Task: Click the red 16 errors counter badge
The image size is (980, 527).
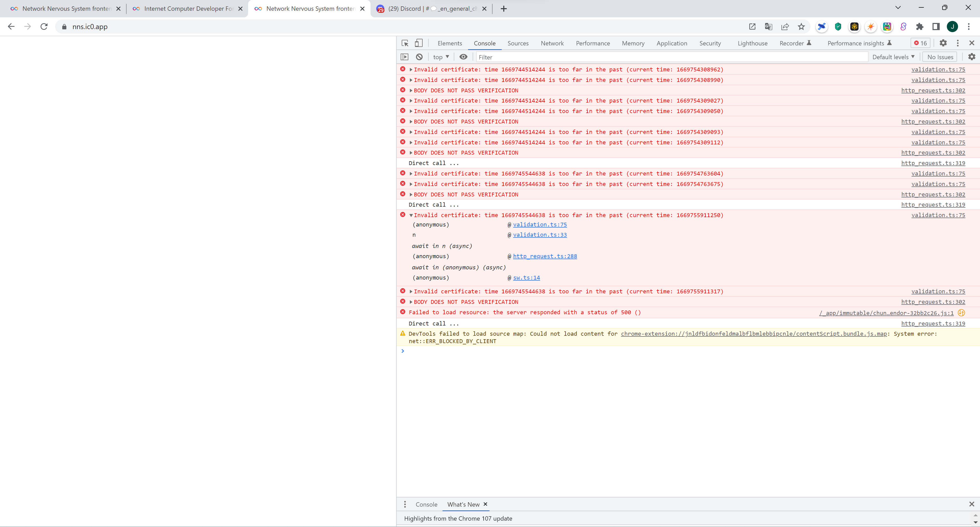Action: click(x=921, y=43)
